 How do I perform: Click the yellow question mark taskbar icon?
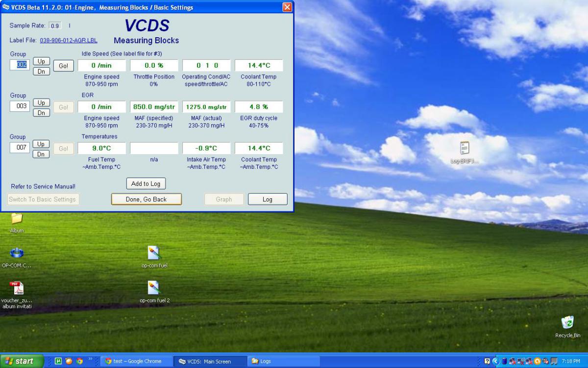(x=487, y=361)
